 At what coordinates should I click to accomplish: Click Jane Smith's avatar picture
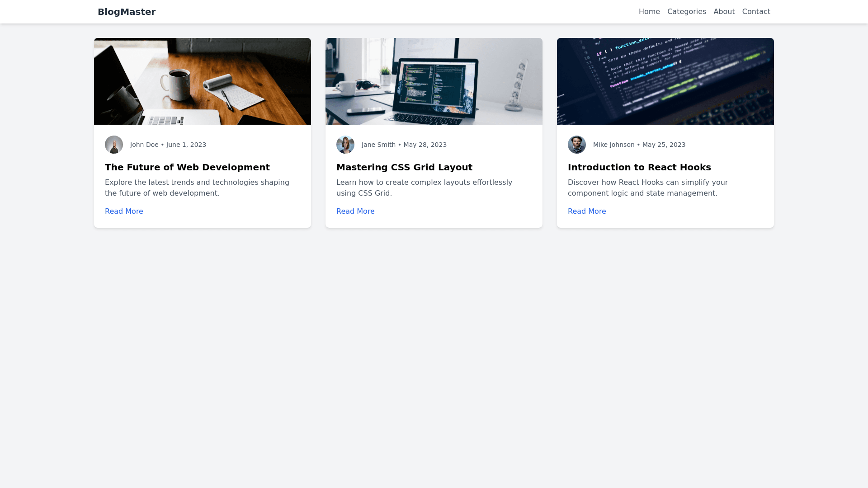point(345,145)
